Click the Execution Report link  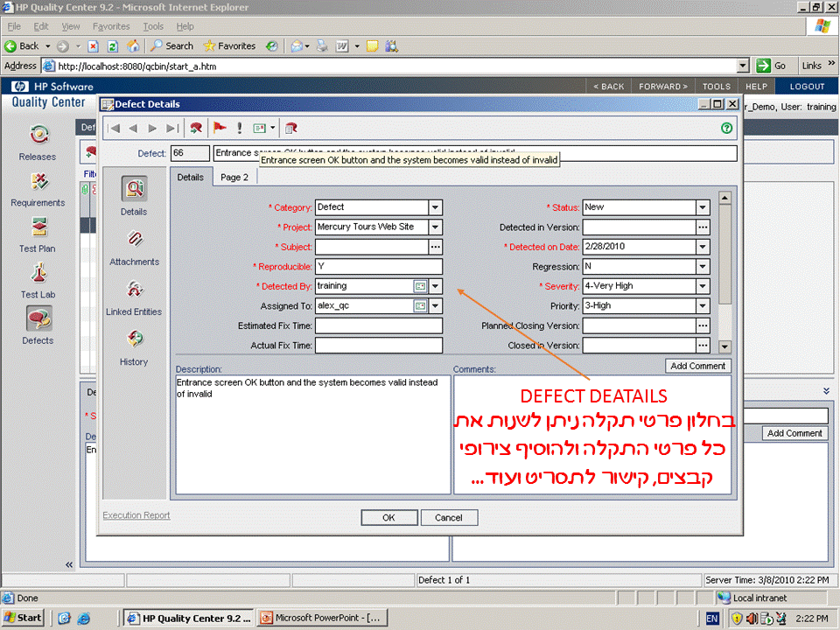pos(136,514)
